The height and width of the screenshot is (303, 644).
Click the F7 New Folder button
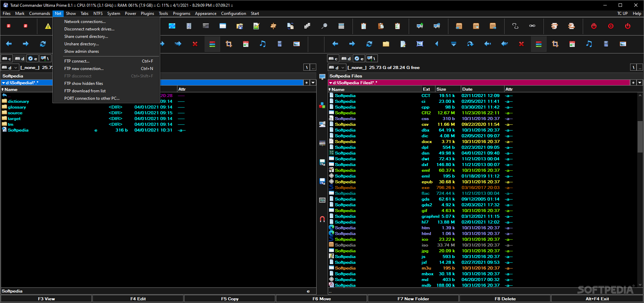click(413, 299)
